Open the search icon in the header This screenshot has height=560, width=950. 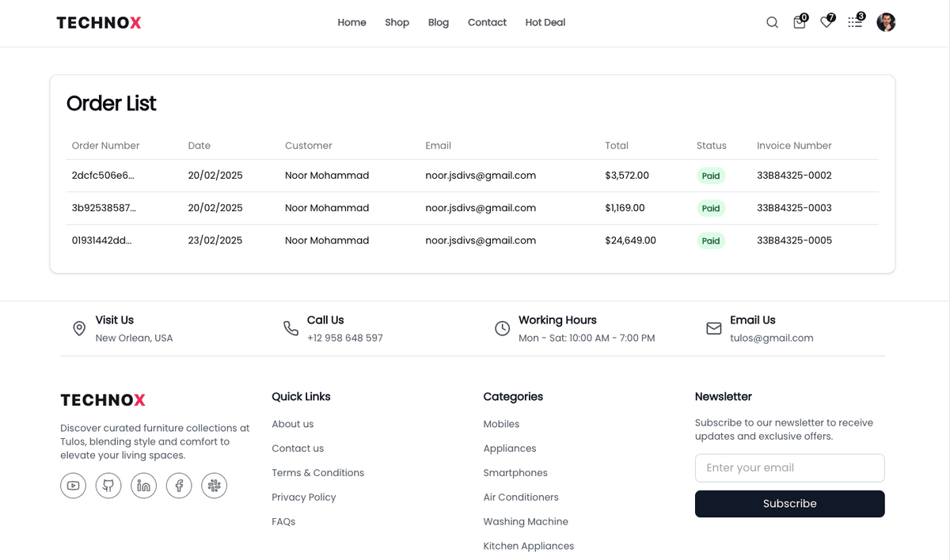[772, 22]
